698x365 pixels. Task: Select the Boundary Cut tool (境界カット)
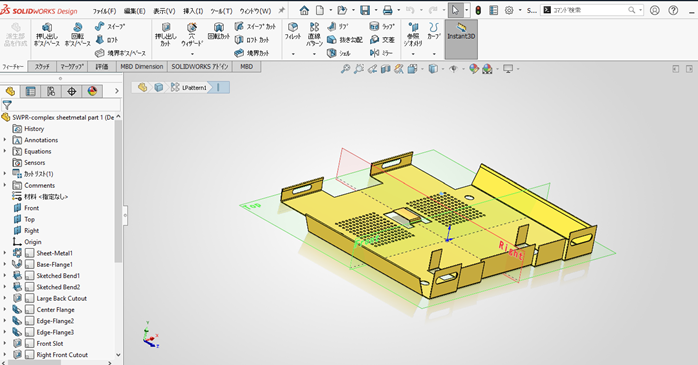tap(252, 53)
